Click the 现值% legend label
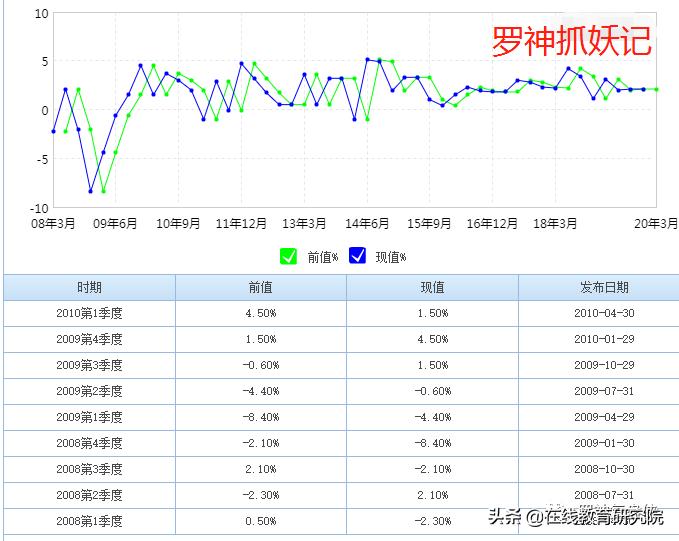Screen dimensions: 679x541 [391, 257]
